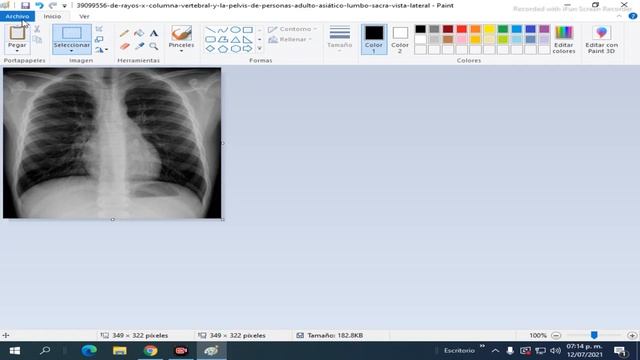Open the quick access toolbar customize arrow
This screenshot has height=360, width=640.
click(x=64, y=6)
